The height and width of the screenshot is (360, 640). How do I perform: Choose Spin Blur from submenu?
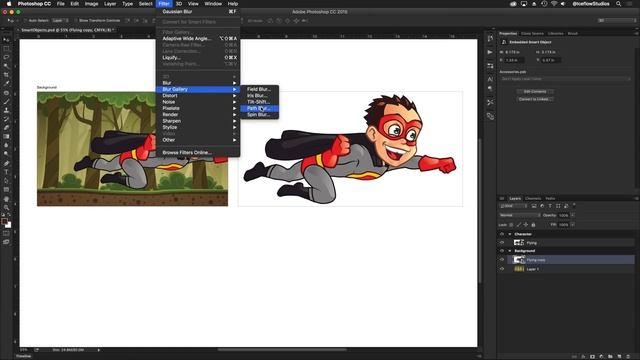pyautogui.click(x=259, y=115)
